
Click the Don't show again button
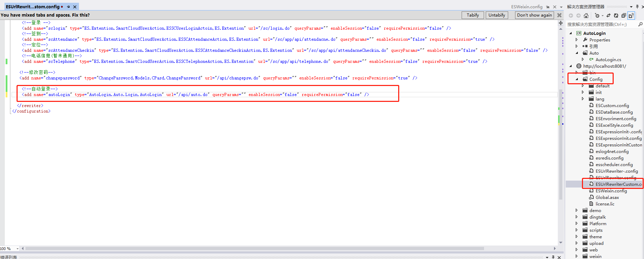534,15
